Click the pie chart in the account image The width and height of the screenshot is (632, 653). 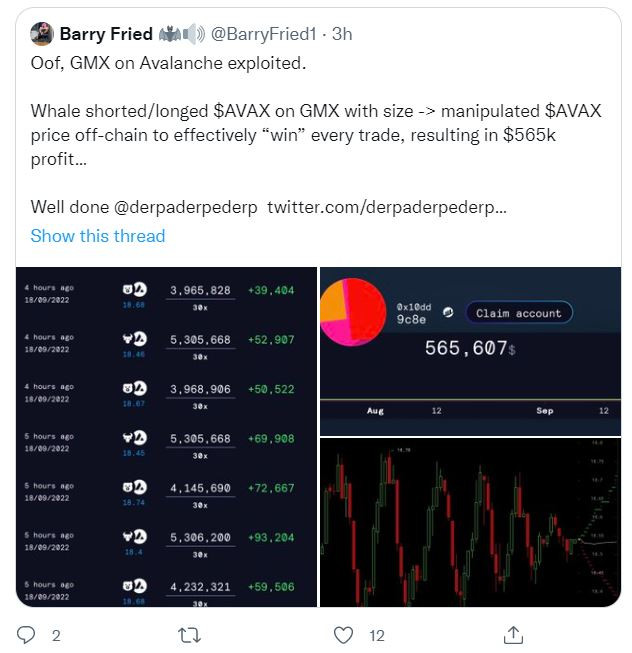[353, 311]
